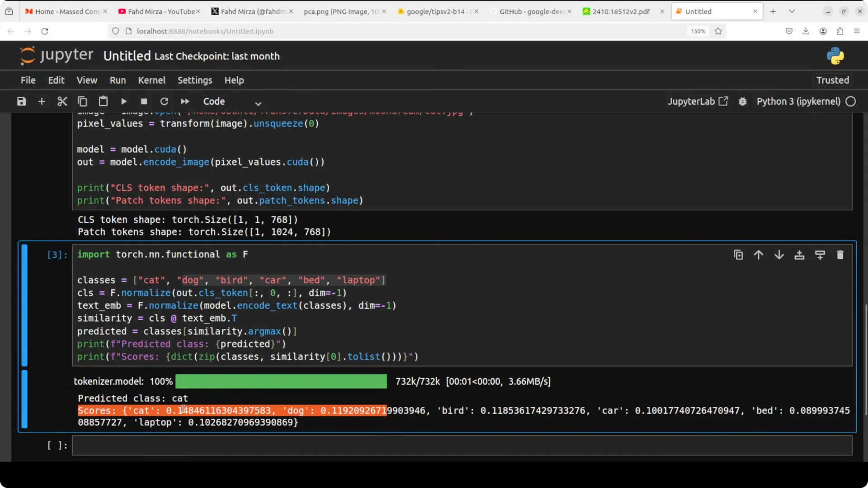This screenshot has width=868, height=488.
Task: Copy the selected cell in the toolbar
Action: click(x=82, y=101)
